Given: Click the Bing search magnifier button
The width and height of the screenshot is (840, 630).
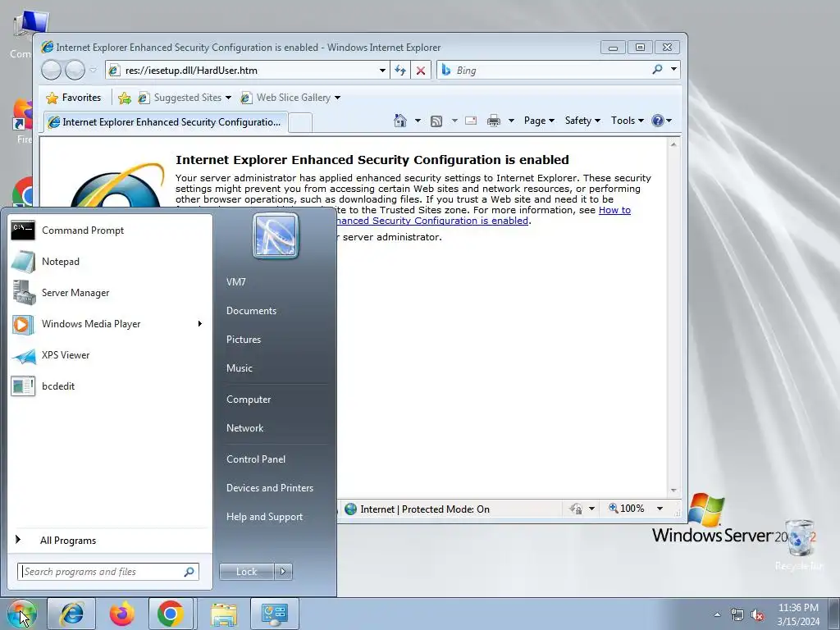Looking at the screenshot, I should click(x=657, y=70).
